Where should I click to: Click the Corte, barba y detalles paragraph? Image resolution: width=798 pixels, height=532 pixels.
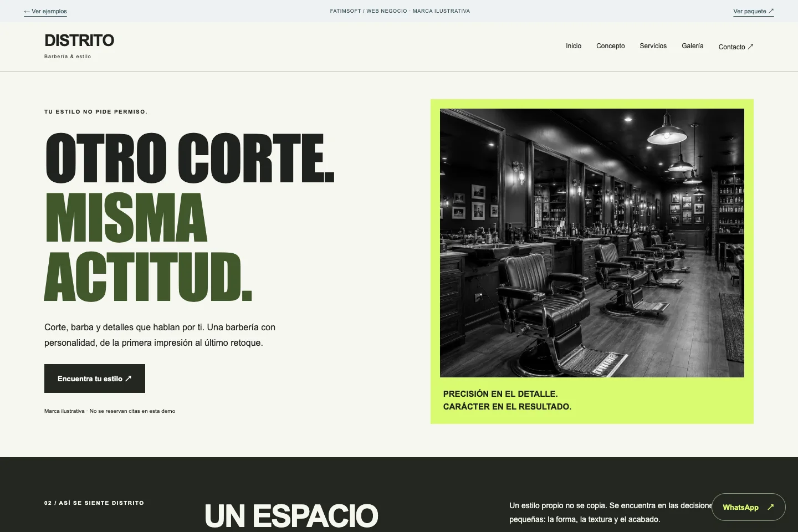[160, 335]
